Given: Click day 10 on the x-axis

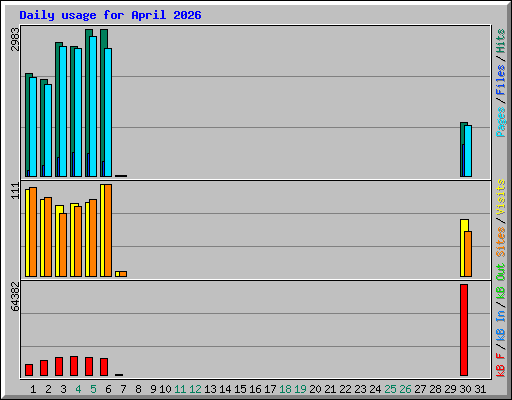Looking at the screenshot, I should (165, 389).
